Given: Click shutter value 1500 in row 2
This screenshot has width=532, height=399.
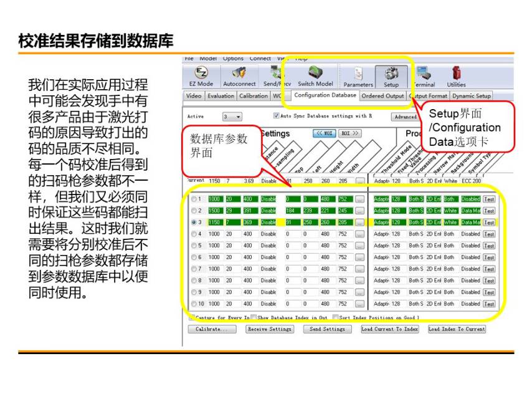Looking at the screenshot, I should 214,211.
